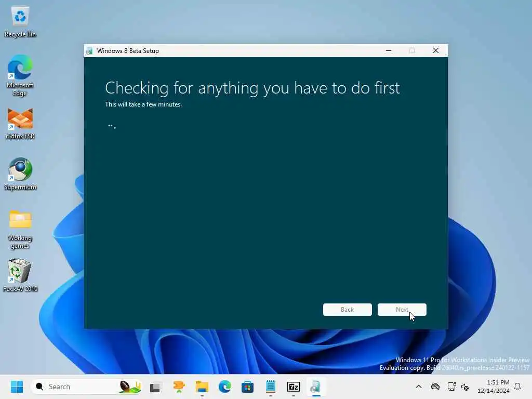This screenshot has width=532, height=399.
Task: Click the cloud sync tray icon
Action: (435, 387)
